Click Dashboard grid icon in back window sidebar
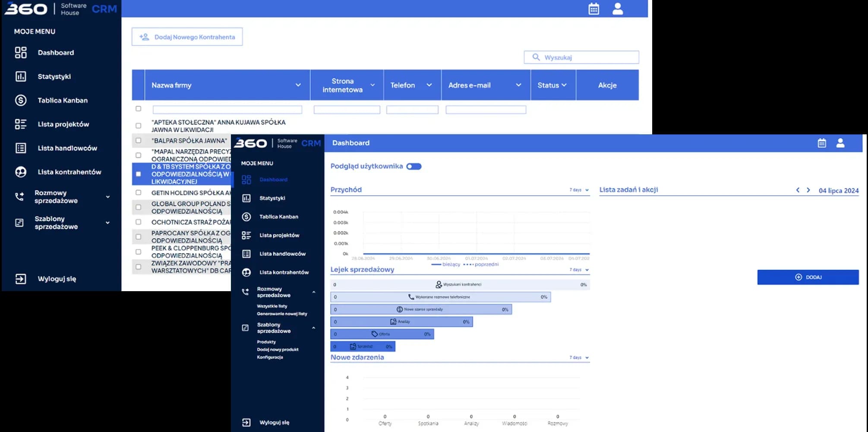The height and width of the screenshot is (432, 868). click(x=21, y=53)
